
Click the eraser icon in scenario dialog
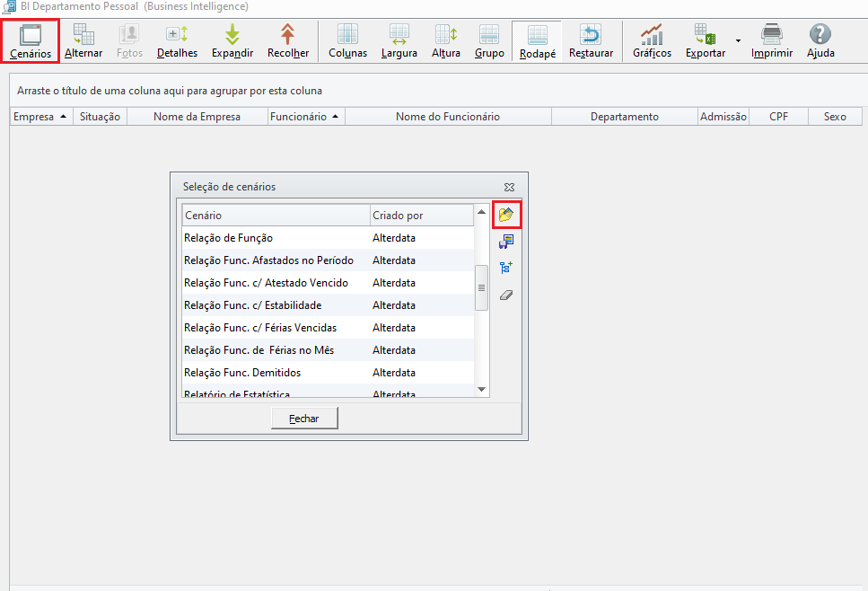506,295
